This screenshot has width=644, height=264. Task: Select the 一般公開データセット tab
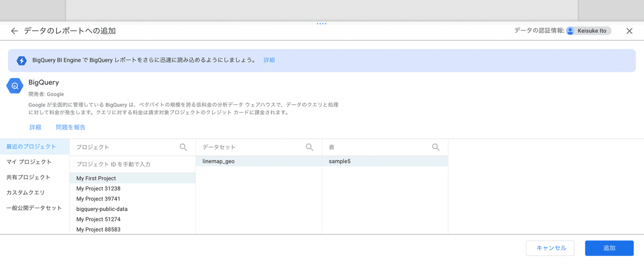[x=35, y=208]
